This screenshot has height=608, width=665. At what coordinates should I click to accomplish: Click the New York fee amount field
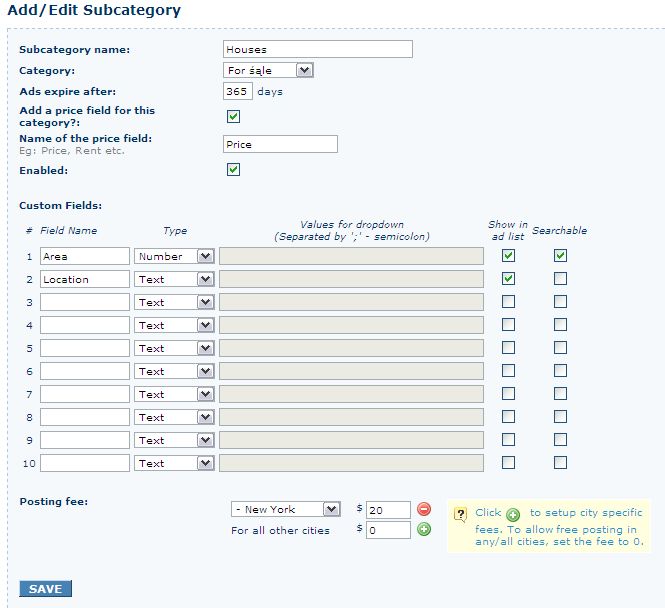388,510
